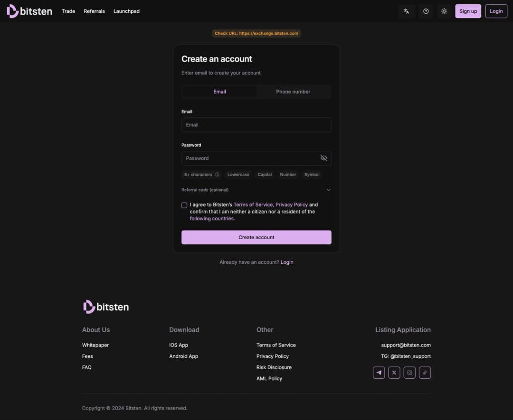Click the About Us footer heading
Viewport: 513px width, 420px height.
coord(96,330)
